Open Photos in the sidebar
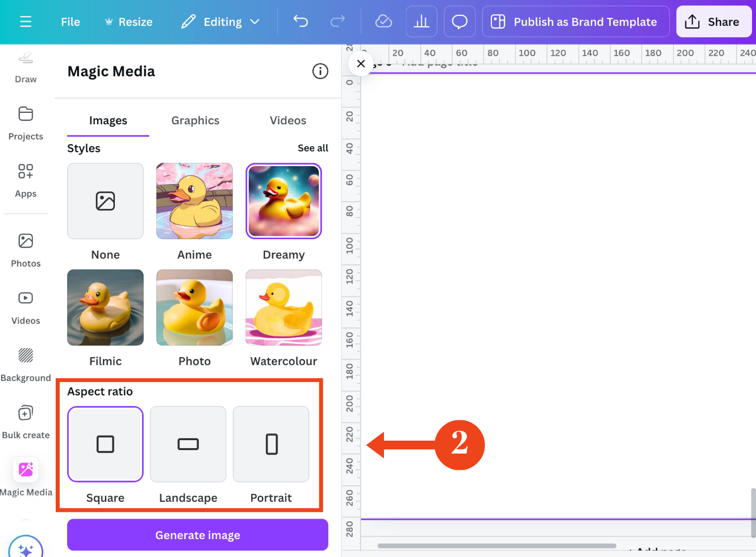Screen dimensions: 756x557 coord(25,250)
